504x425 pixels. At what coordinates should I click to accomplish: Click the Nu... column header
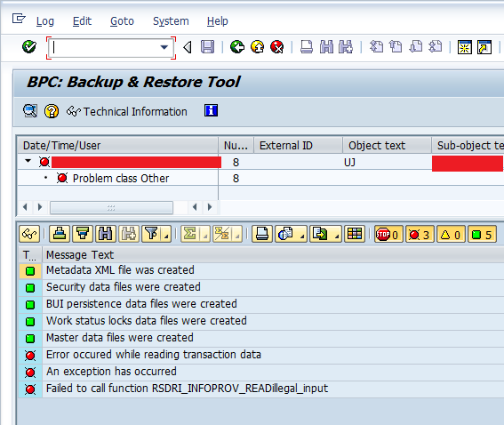point(236,146)
